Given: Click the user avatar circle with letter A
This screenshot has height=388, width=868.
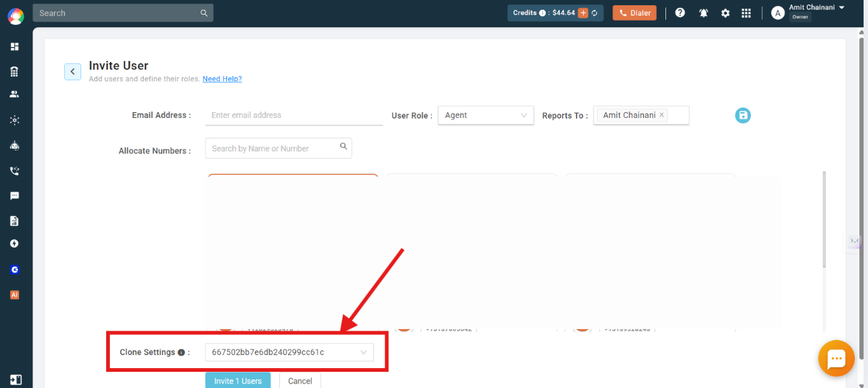Looking at the screenshot, I should 778,13.
